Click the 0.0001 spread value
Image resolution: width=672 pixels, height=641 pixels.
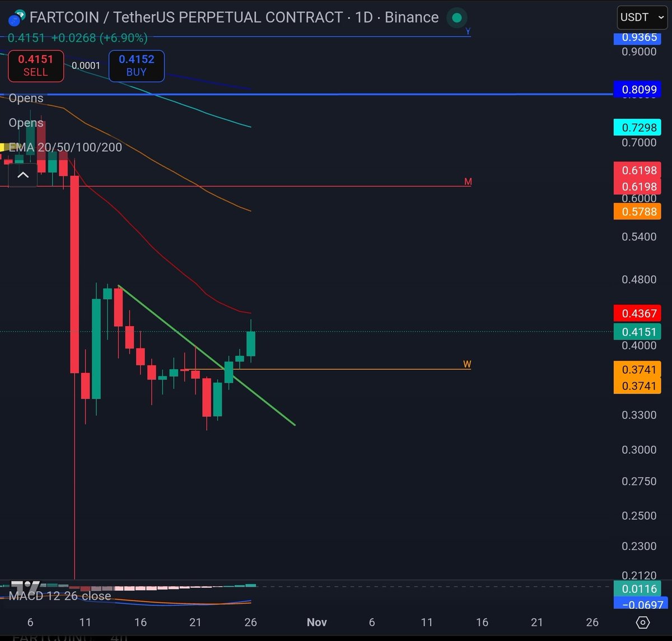[86, 66]
